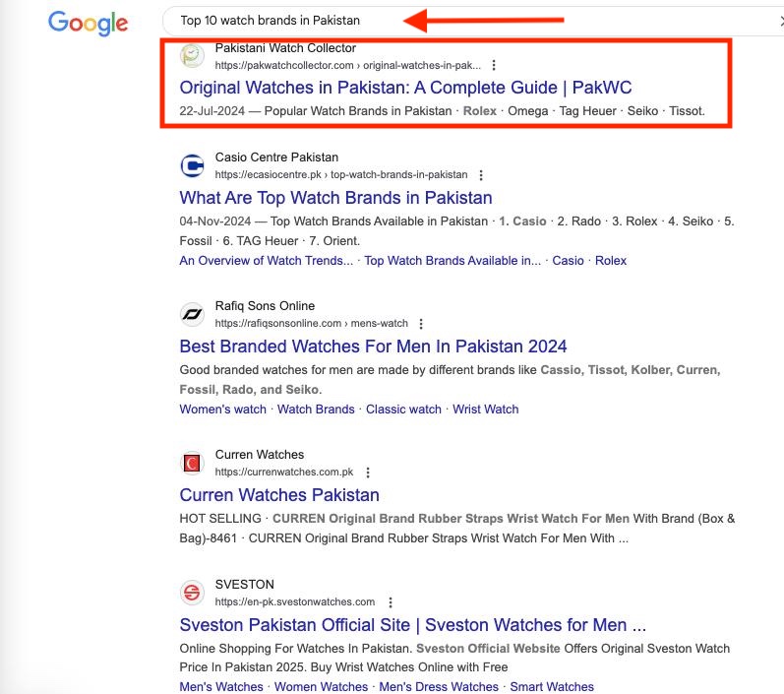Open 'Sveston Pakistan Official Site' result
Image resolution: width=784 pixels, height=694 pixels.
coord(412,625)
